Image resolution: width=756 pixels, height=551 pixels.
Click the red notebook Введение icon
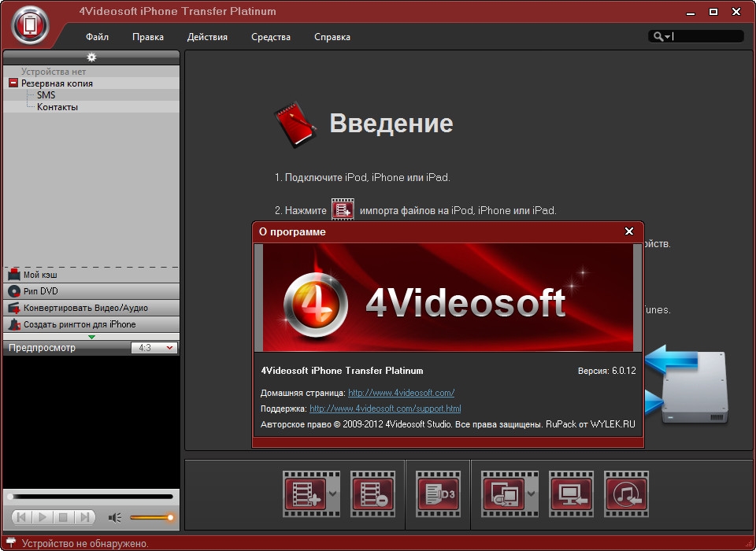tap(295, 124)
